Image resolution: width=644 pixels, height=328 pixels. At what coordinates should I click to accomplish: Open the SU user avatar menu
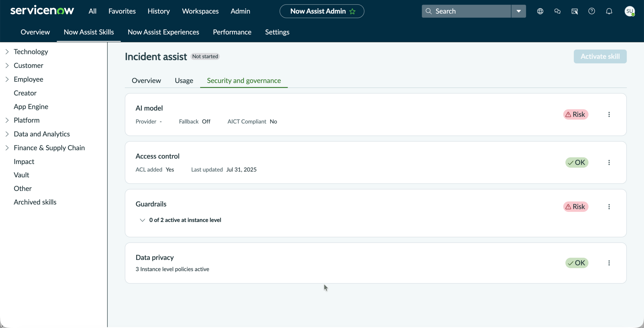(x=630, y=11)
